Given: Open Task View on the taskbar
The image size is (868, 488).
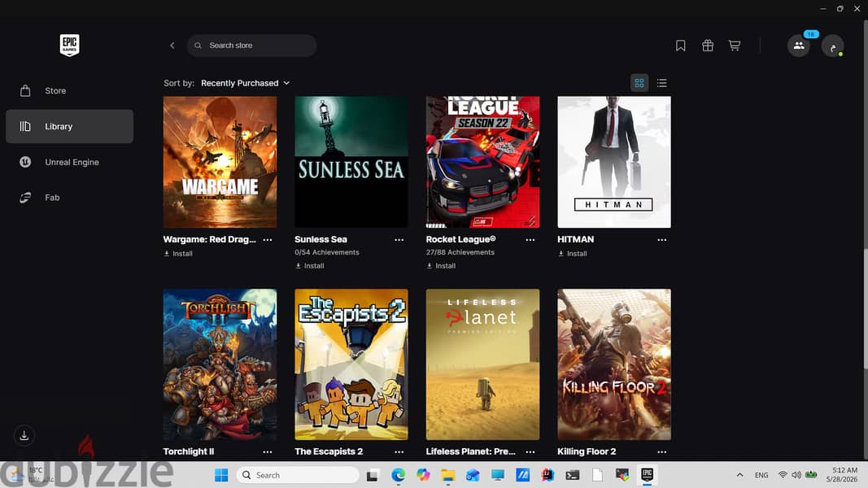Looking at the screenshot, I should click(372, 475).
